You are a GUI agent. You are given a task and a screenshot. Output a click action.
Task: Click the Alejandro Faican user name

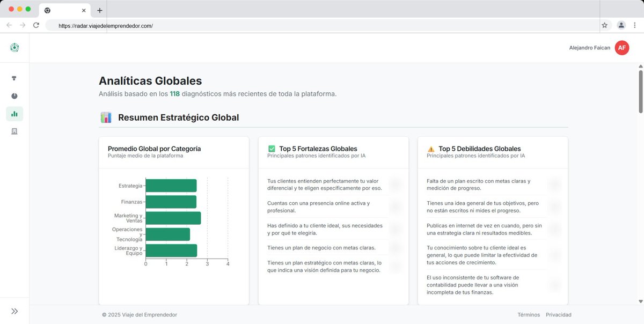pos(589,48)
